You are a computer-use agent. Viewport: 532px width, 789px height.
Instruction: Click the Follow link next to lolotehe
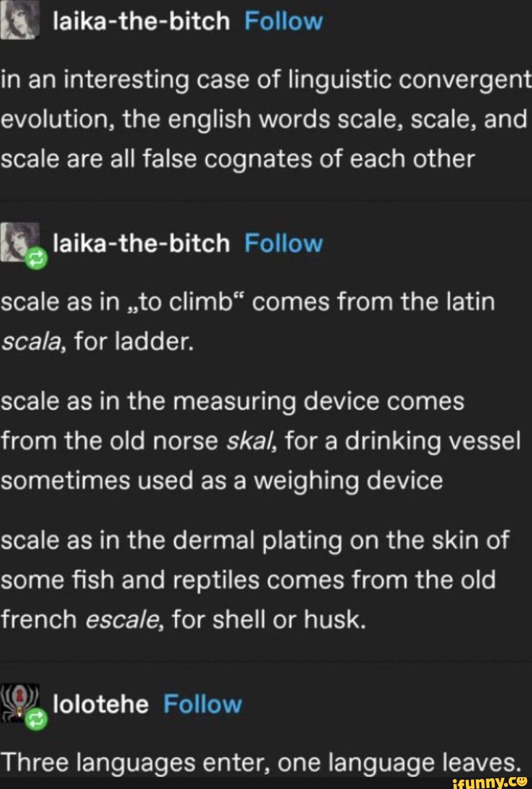(202, 702)
